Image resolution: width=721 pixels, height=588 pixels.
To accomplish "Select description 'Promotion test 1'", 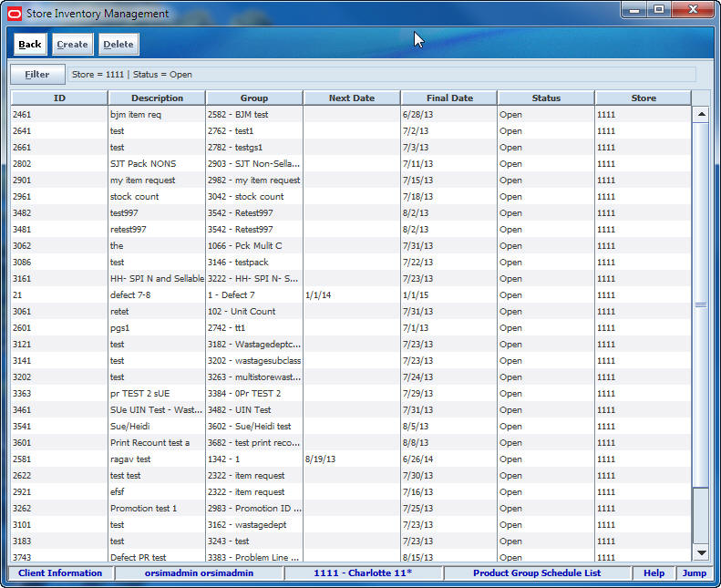I will 143,509.
